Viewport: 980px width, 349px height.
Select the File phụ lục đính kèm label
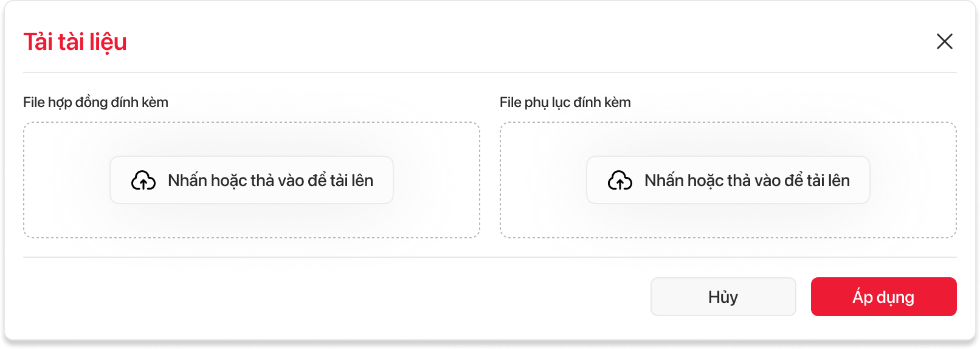tap(565, 102)
